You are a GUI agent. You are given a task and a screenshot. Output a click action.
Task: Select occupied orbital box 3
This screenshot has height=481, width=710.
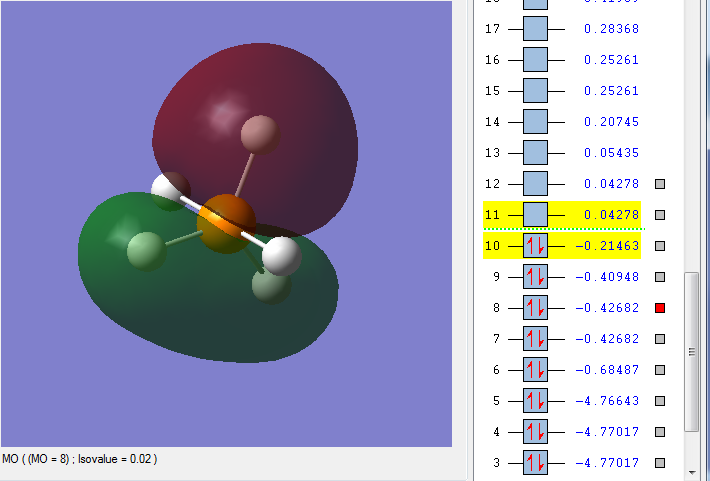[535, 463]
